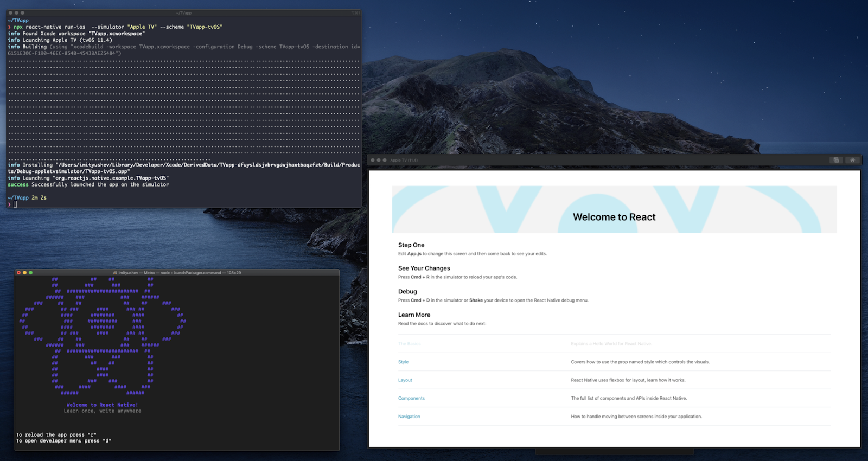Click 'The full list of components and APIs' description
The image size is (868, 461).
click(x=629, y=398)
